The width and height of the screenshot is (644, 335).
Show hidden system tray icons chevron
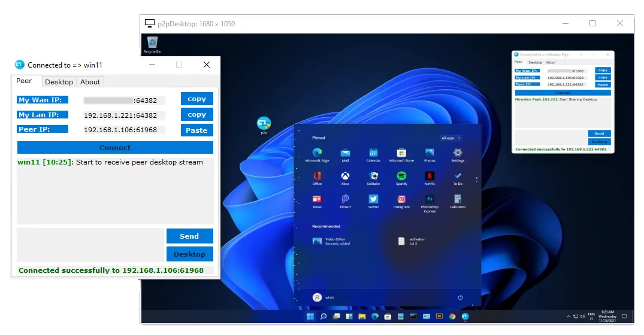click(x=569, y=316)
